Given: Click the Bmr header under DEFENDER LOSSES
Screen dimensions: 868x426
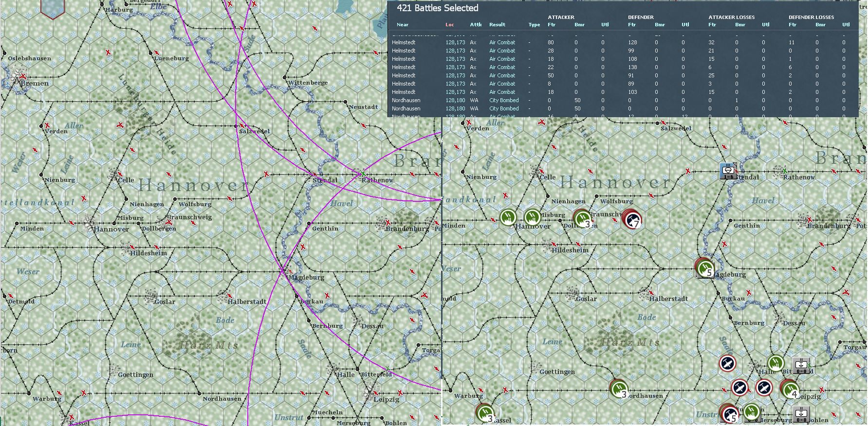Looking at the screenshot, I should point(821,25).
